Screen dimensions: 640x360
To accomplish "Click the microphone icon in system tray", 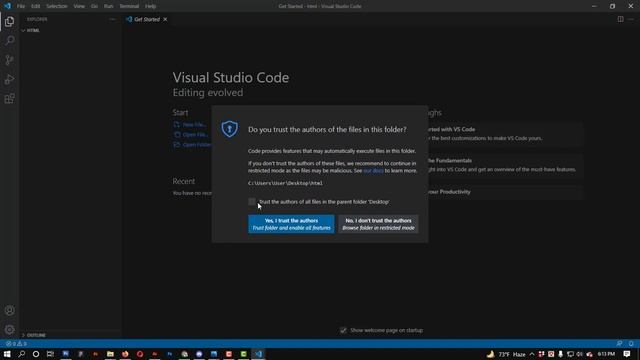I will tap(560, 354).
